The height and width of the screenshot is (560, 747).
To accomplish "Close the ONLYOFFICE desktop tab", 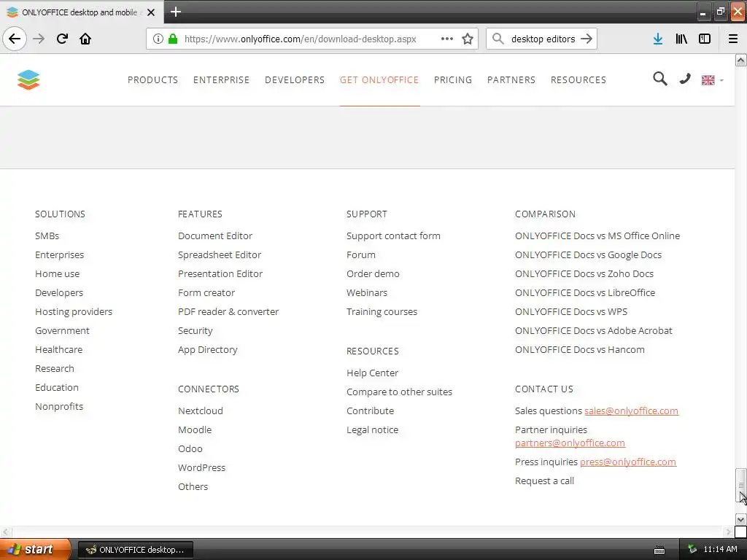I will 151,12.
